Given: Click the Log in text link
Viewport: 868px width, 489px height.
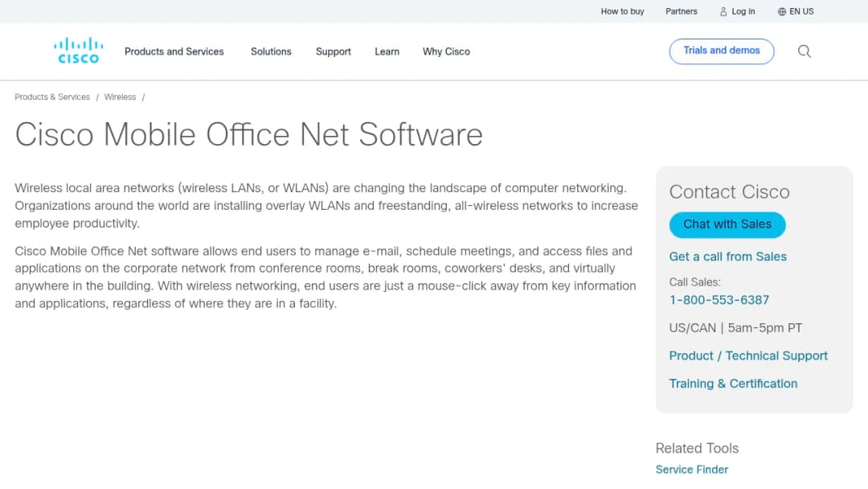Looking at the screenshot, I should tap(743, 11).
